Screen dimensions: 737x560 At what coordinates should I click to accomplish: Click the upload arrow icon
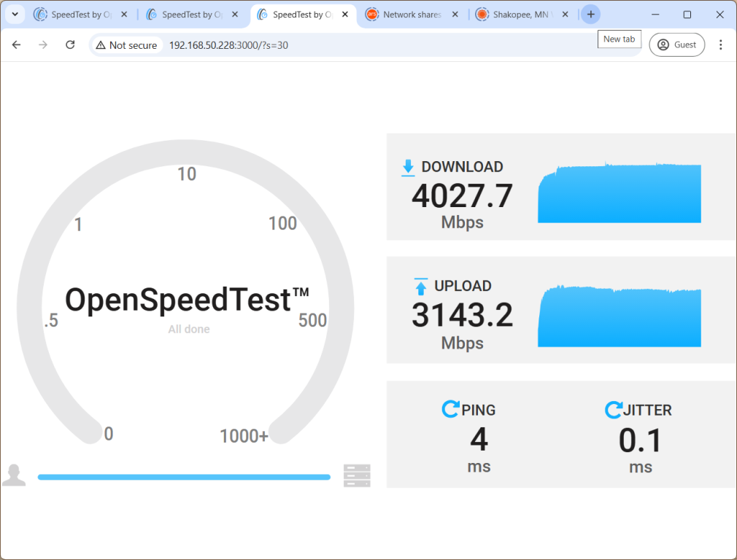point(420,287)
